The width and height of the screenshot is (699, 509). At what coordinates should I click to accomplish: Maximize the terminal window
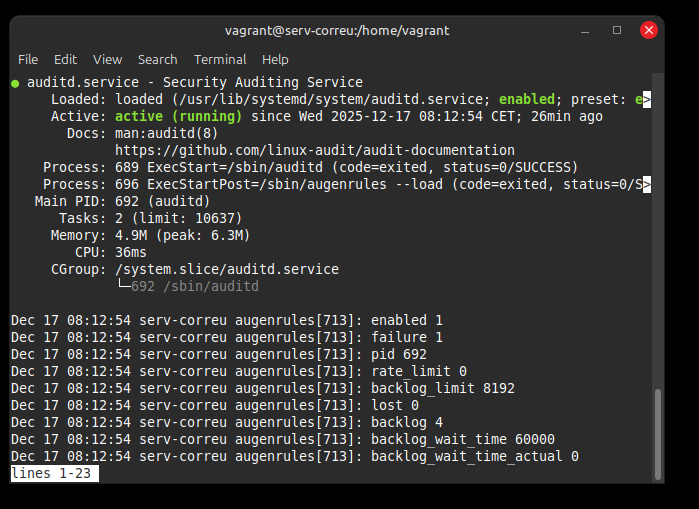click(617, 30)
